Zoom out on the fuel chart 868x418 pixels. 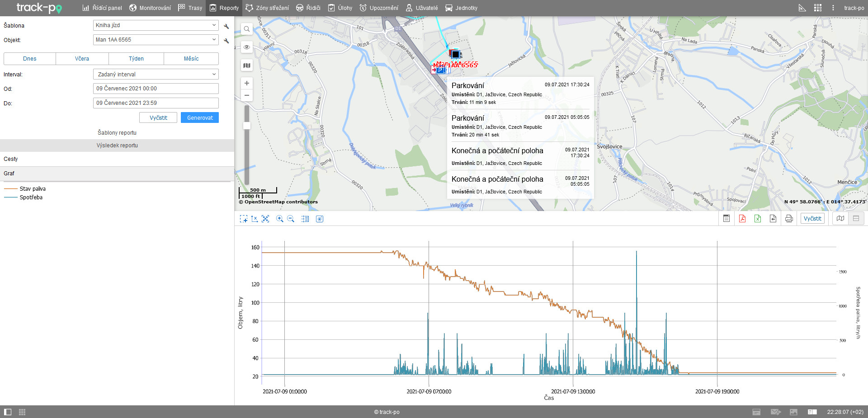[291, 219]
